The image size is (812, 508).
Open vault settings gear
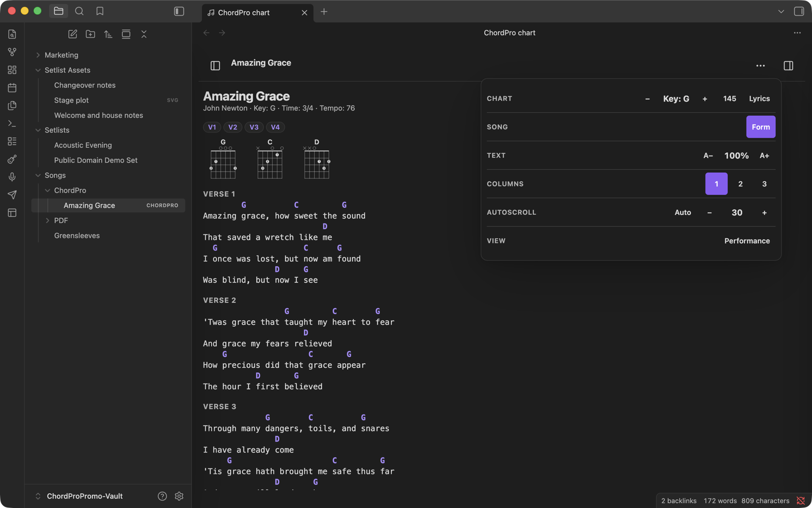click(x=179, y=496)
